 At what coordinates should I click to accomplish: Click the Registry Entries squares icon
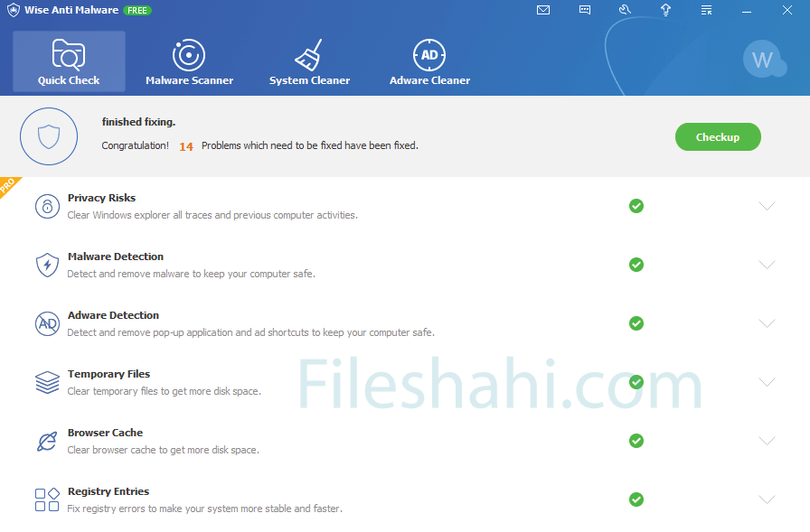click(47, 499)
